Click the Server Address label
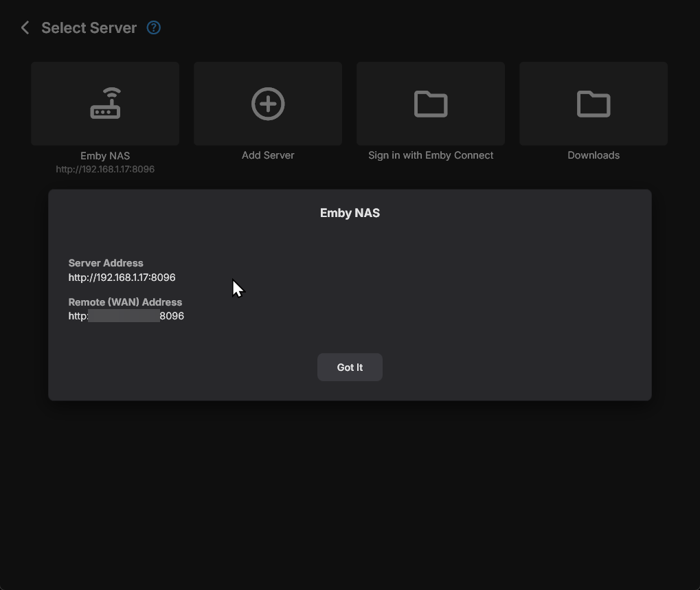 pos(106,263)
